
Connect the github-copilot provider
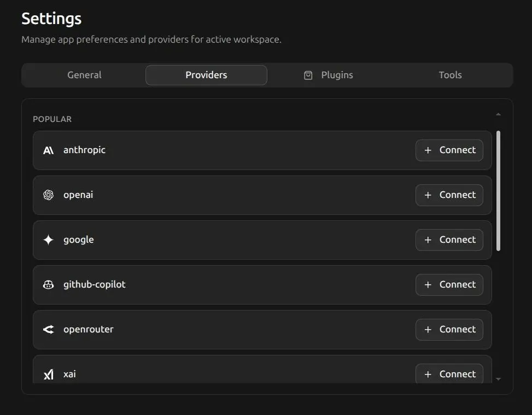pos(449,285)
